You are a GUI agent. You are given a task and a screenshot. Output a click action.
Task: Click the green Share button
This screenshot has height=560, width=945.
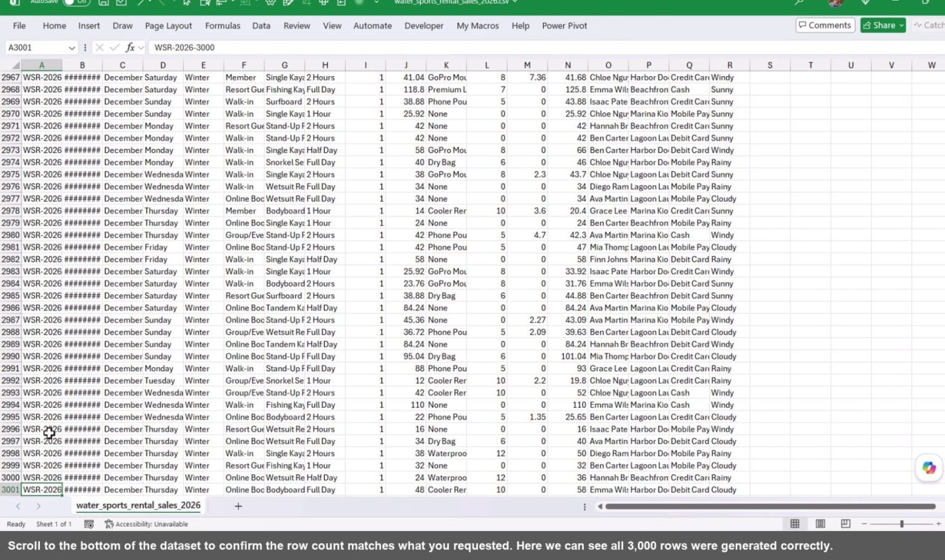(x=879, y=25)
